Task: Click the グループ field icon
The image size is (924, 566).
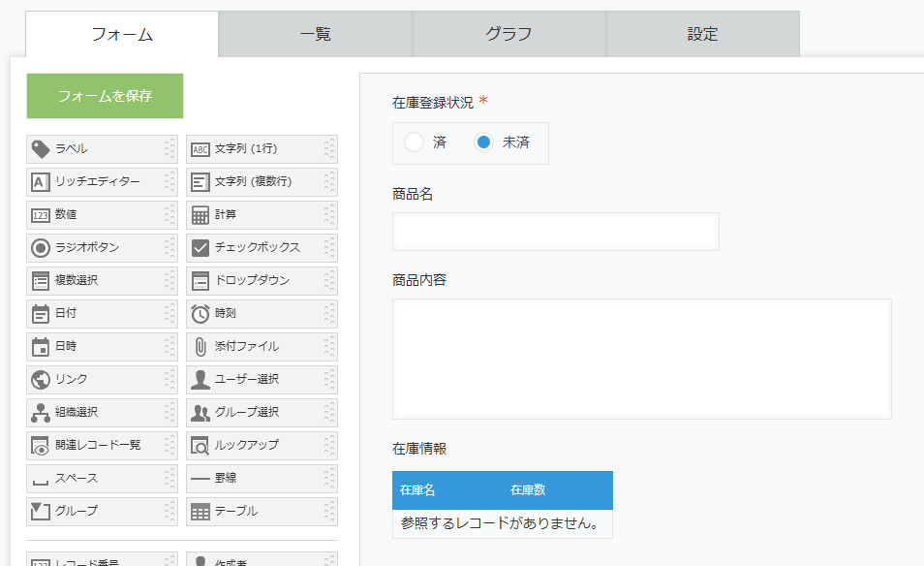Action: pyautogui.click(x=41, y=511)
